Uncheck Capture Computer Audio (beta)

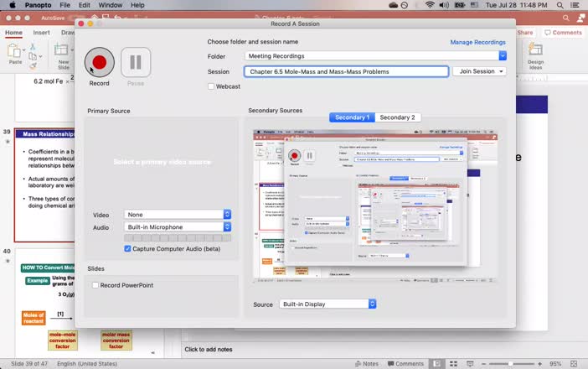click(128, 248)
